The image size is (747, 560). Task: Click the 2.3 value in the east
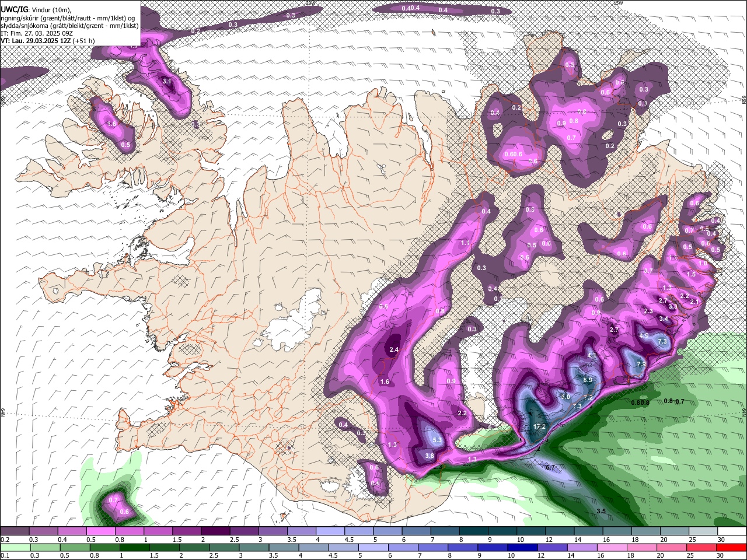tap(648, 311)
